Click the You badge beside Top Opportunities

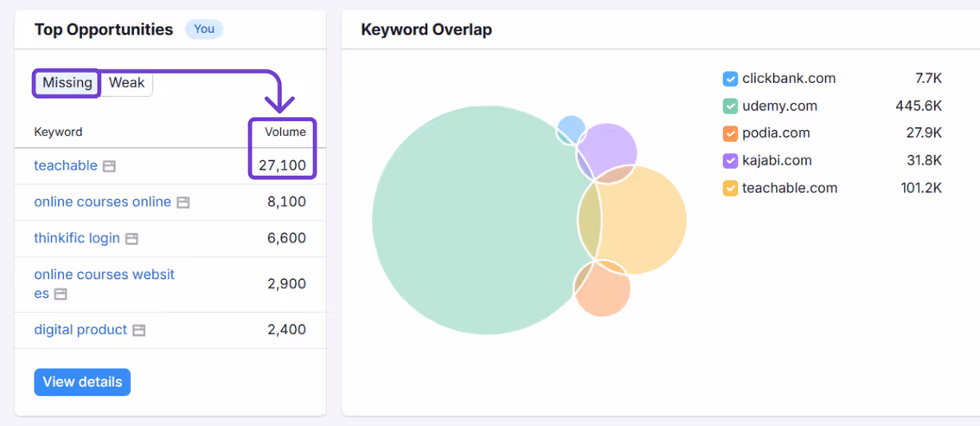[204, 29]
